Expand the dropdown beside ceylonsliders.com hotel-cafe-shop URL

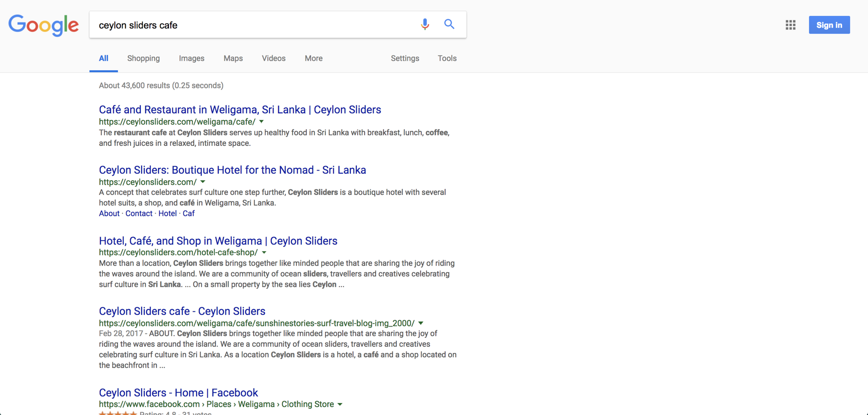tap(264, 252)
